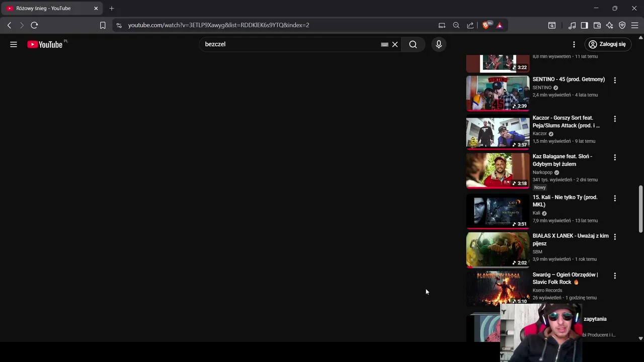This screenshot has width=644, height=362.
Task: Play Kali - Nie tylko Ty thumbnail
Action: pos(498,211)
